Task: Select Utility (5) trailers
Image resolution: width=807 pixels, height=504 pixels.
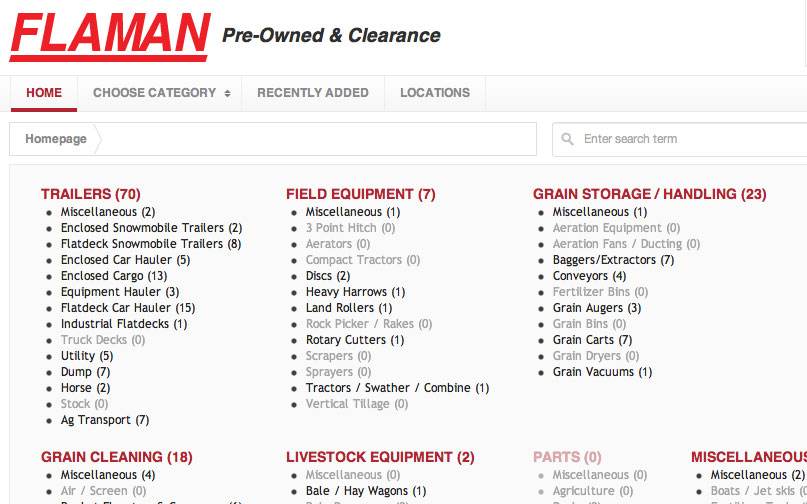Action: [87, 356]
